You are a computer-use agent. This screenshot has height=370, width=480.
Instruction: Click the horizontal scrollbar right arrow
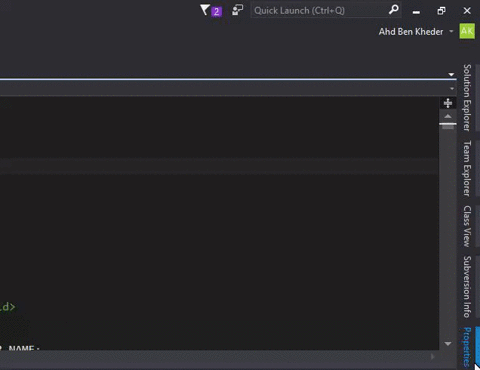pyautogui.click(x=433, y=356)
